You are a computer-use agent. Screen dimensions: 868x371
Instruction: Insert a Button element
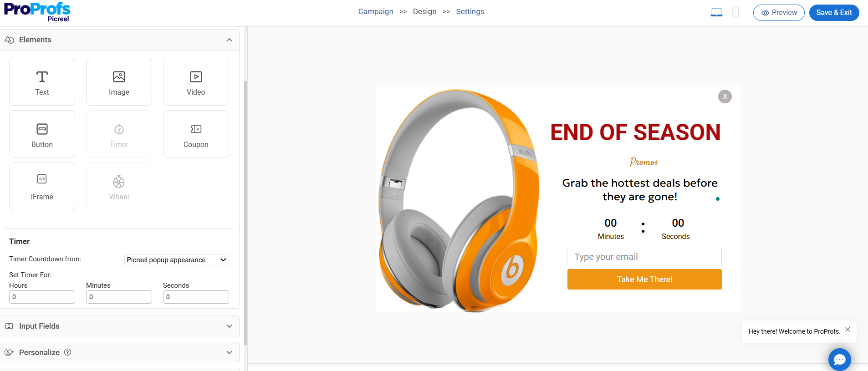click(42, 134)
